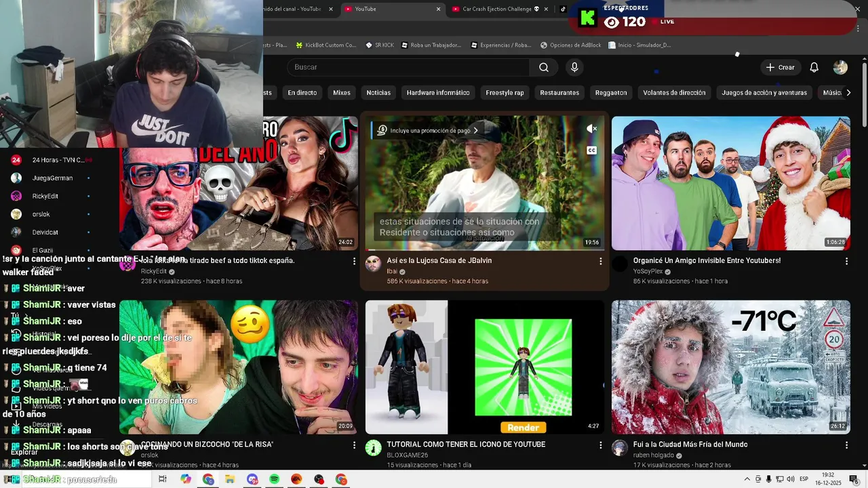This screenshot has width=868, height=488.
Task: Open the -71°C cold city thumbnail
Action: click(x=731, y=367)
